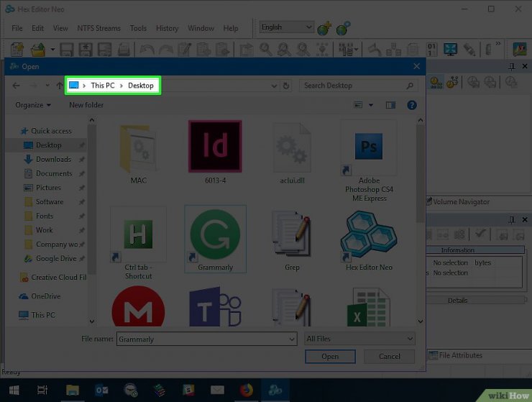Screen dimensions: 532x402
Task: Select the Grep file icon
Action: (292, 240)
